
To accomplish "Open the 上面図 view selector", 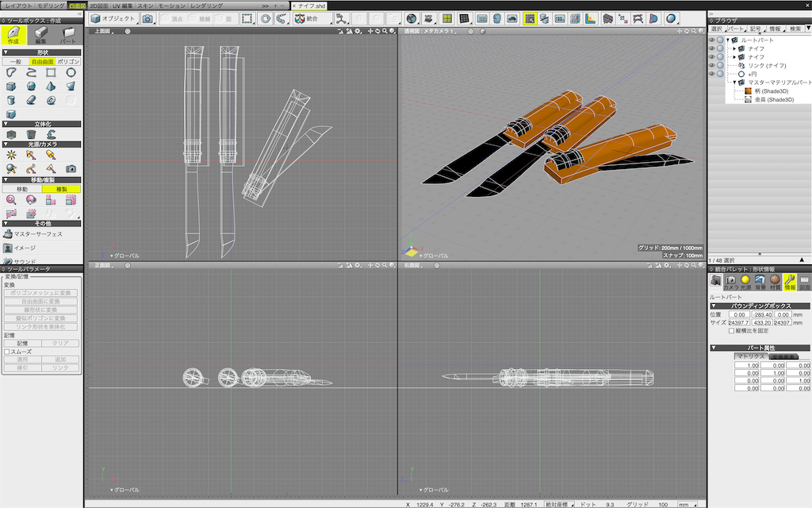I will [x=104, y=31].
